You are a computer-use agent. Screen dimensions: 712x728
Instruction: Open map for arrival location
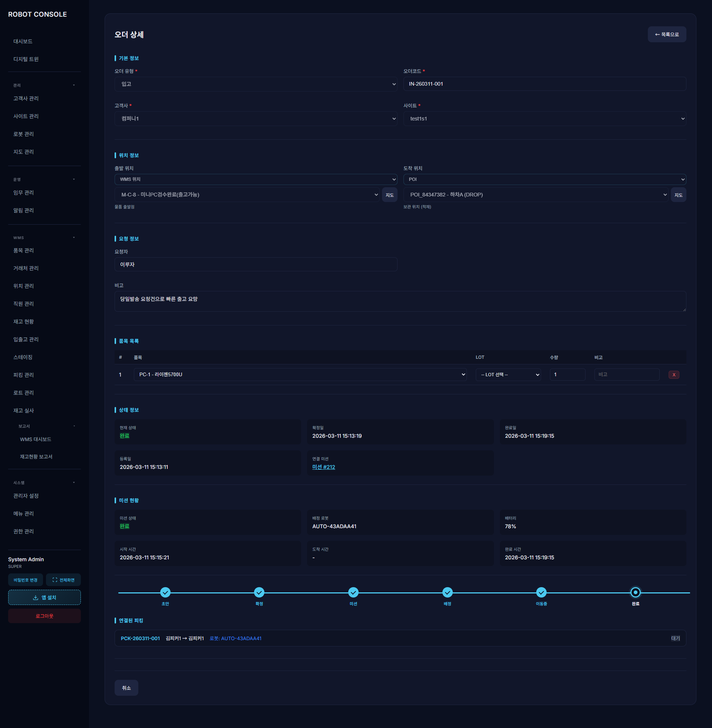click(678, 195)
